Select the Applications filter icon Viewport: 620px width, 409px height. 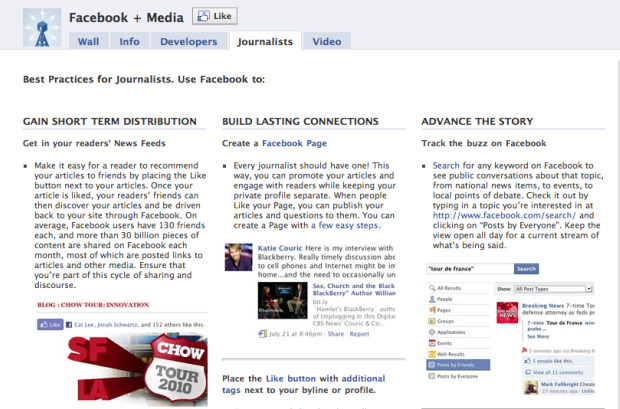[430, 334]
